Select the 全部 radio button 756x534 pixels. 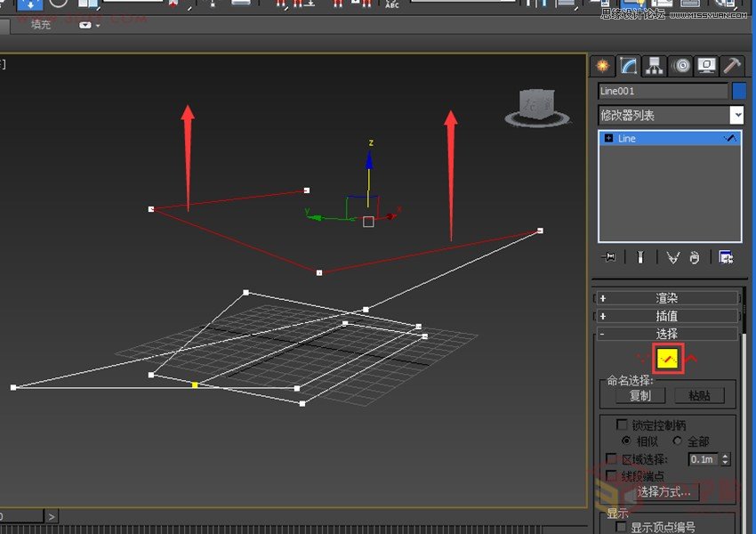coord(677,441)
